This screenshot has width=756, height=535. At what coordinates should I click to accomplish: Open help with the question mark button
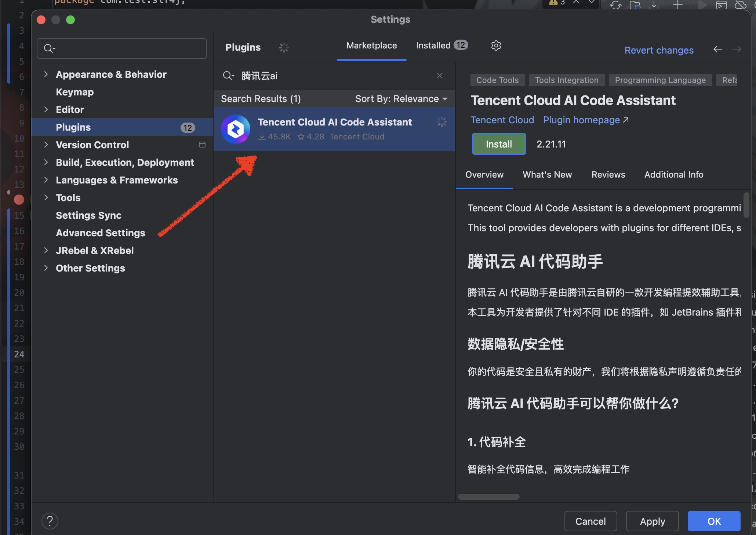point(50,521)
